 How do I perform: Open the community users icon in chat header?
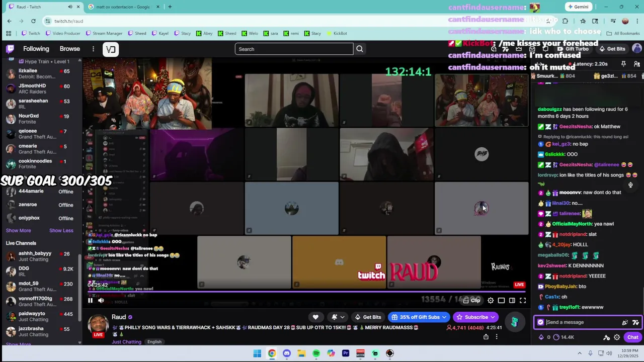tap(636, 64)
